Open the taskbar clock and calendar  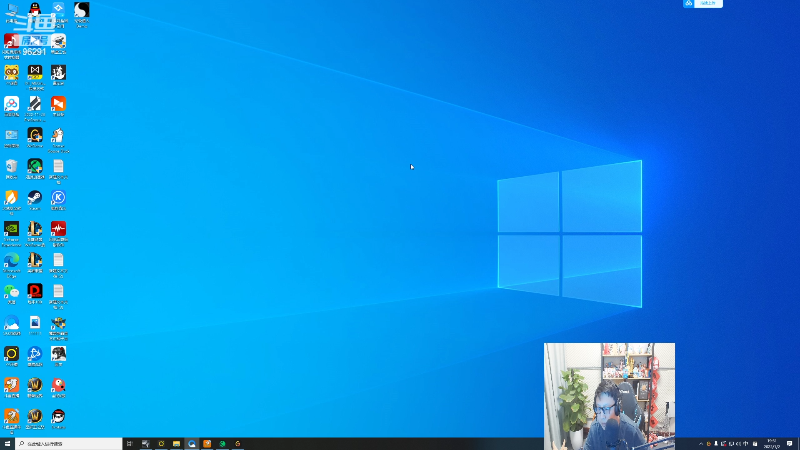coord(771,444)
